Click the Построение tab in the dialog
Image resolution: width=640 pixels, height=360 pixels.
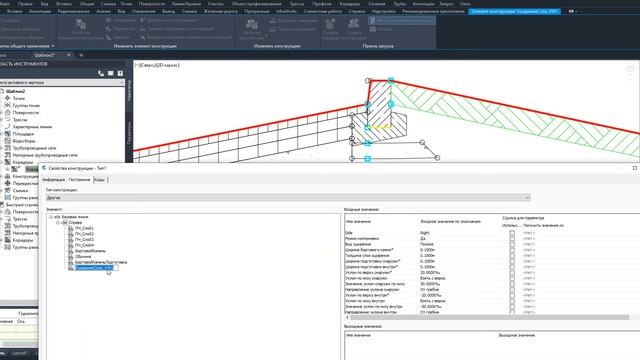(x=80, y=180)
